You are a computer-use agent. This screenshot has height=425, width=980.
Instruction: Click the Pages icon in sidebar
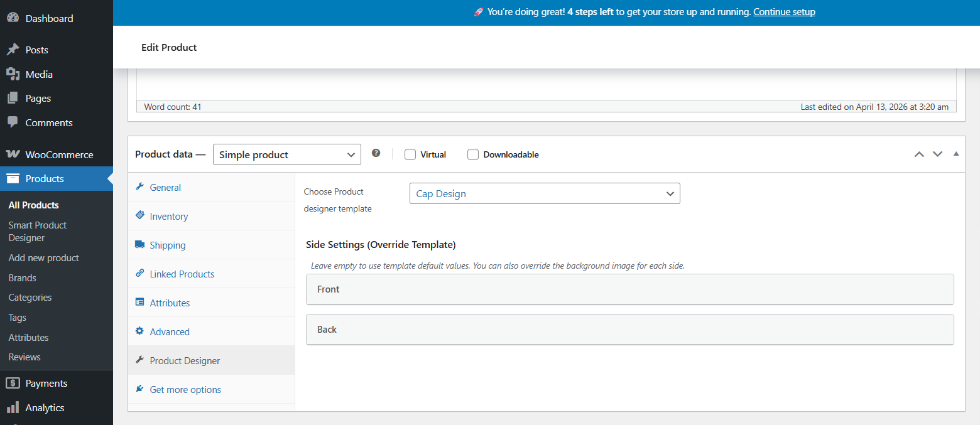click(x=13, y=98)
